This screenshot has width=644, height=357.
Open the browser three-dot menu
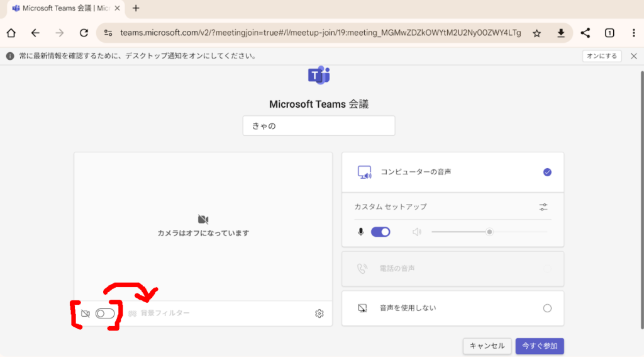click(x=634, y=33)
